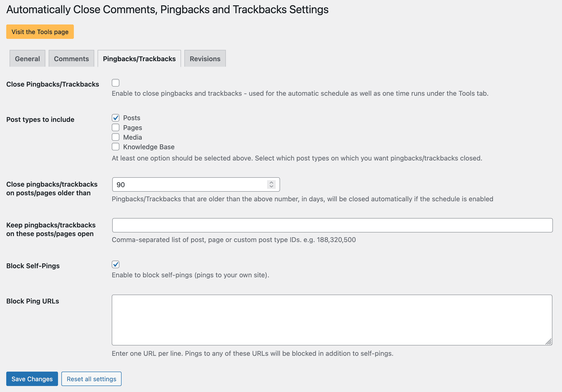Check the Media post type

pos(116,137)
